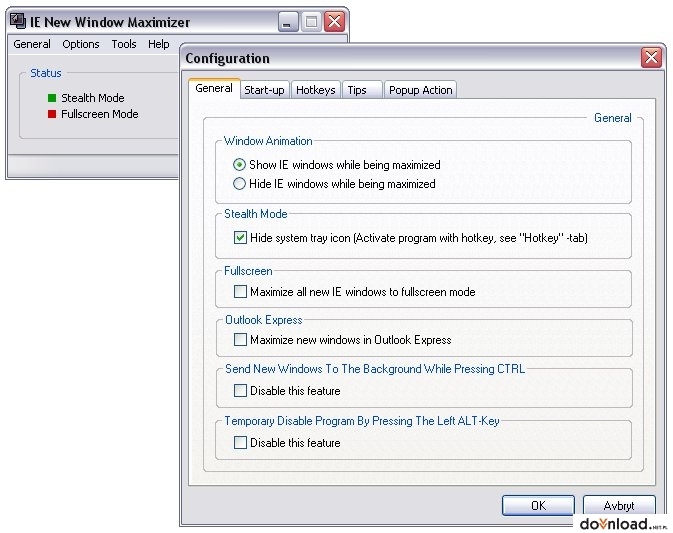Screen dimensions: 673x533
Task: Minimize the IE New Window Maximizer window
Action: click(x=288, y=21)
